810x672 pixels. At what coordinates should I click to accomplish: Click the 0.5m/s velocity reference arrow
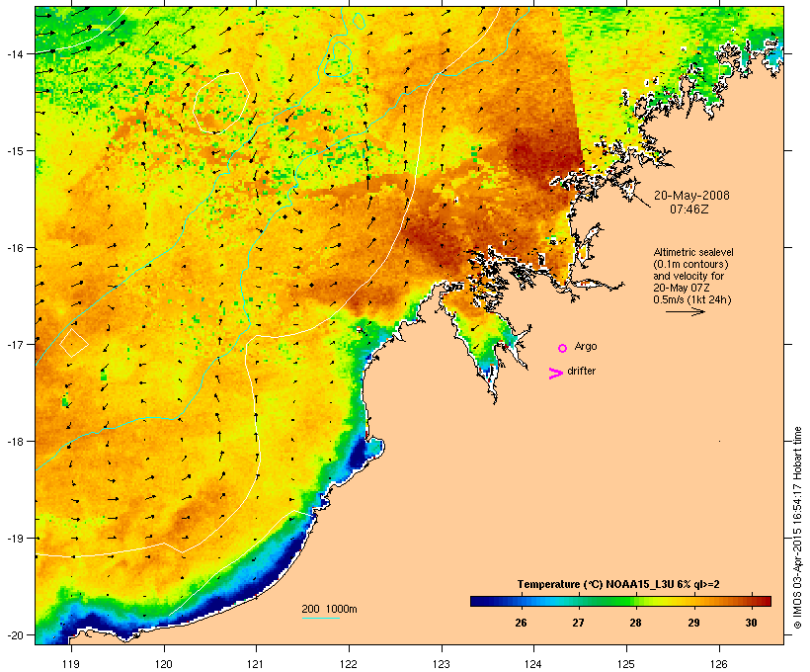685,311
